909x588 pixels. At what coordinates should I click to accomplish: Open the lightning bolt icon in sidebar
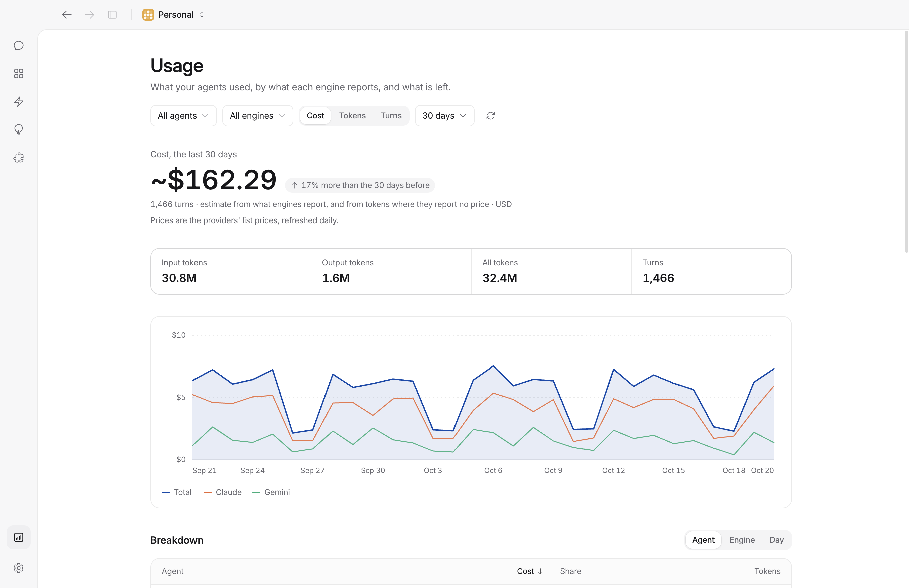[x=19, y=102]
